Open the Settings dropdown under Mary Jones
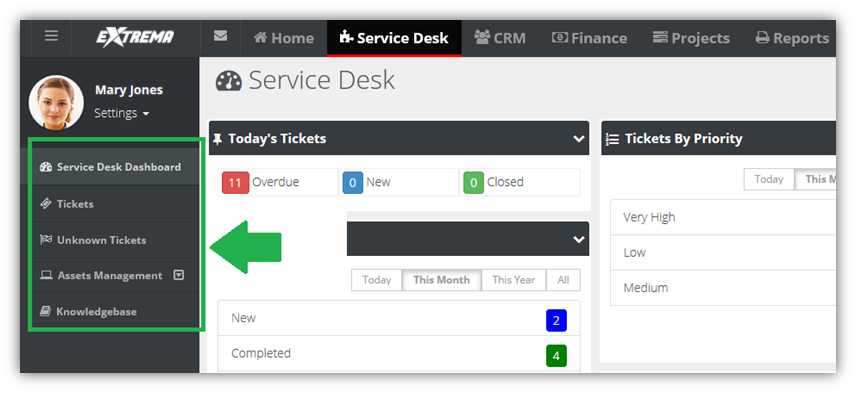Image resolution: width=856 pixels, height=393 pixels. (121, 114)
